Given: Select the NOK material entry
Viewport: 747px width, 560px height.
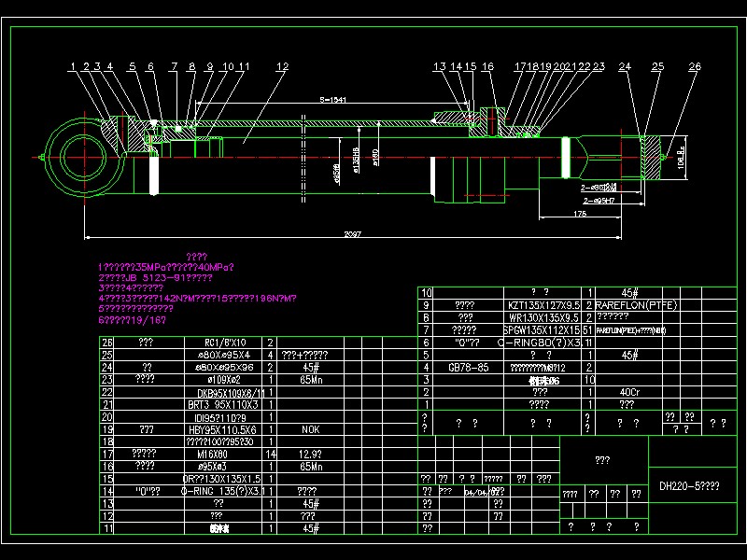Looking at the screenshot, I should click(x=310, y=429).
